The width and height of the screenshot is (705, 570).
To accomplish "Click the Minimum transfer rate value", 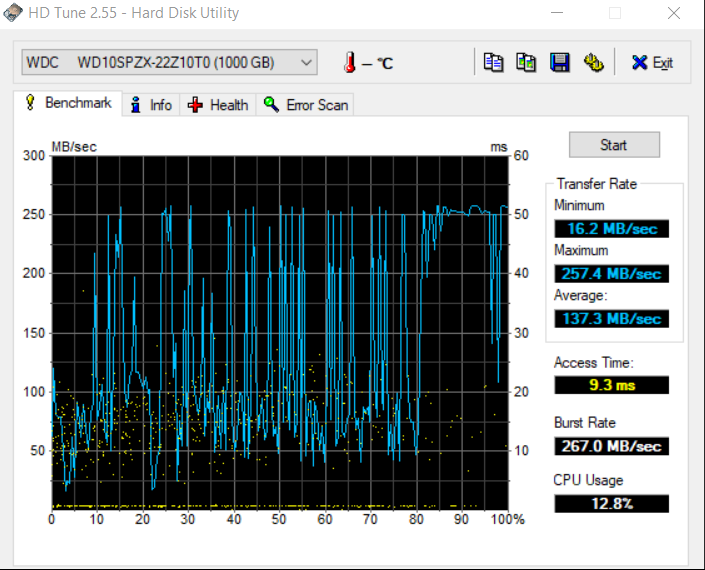I will point(611,229).
